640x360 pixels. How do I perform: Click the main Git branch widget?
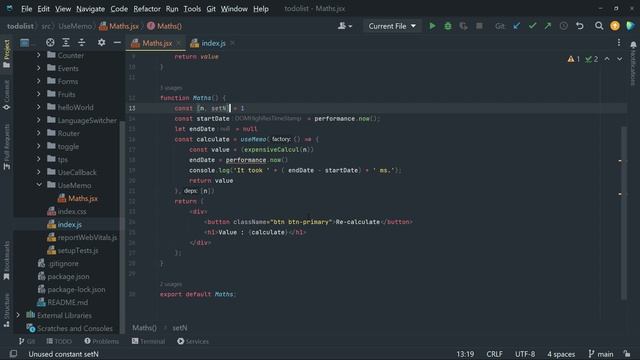(600, 354)
